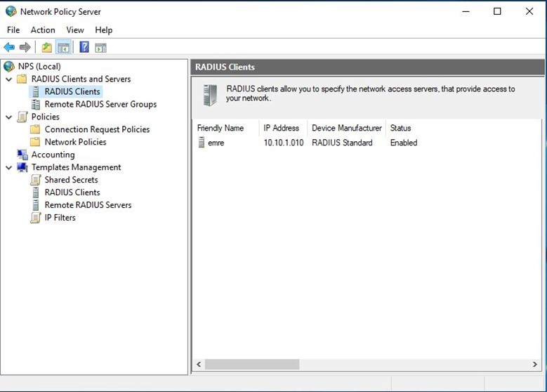Open Connection Request Policies label
Image resolution: width=547 pixels, height=392 pixels.
coord(97,129)
